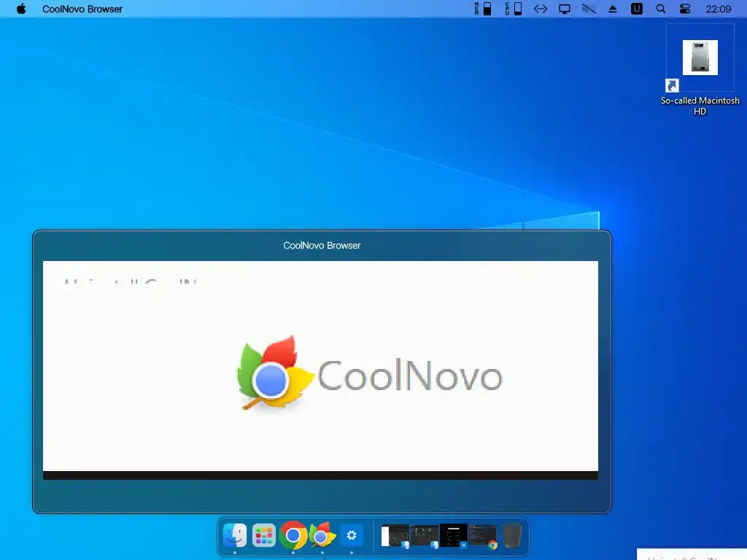Select the So-called Macintosh HD desktop shortcut

pos(700,71)
